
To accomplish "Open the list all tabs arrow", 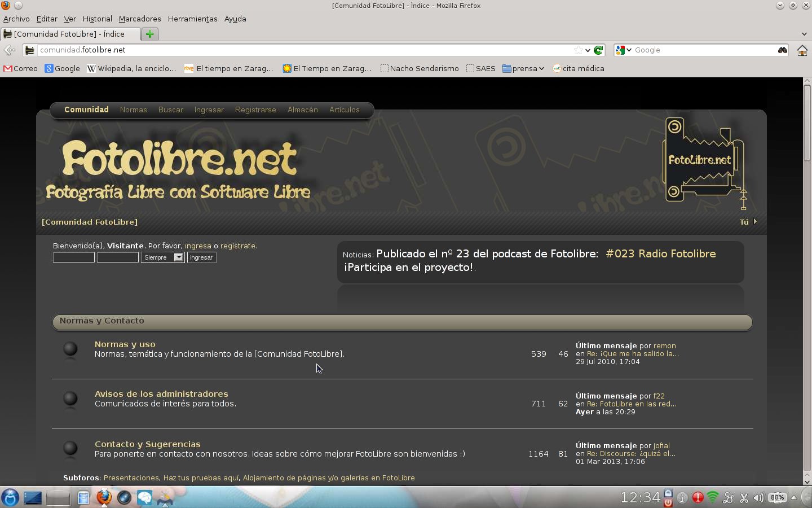I will click(x=804, y=34).
